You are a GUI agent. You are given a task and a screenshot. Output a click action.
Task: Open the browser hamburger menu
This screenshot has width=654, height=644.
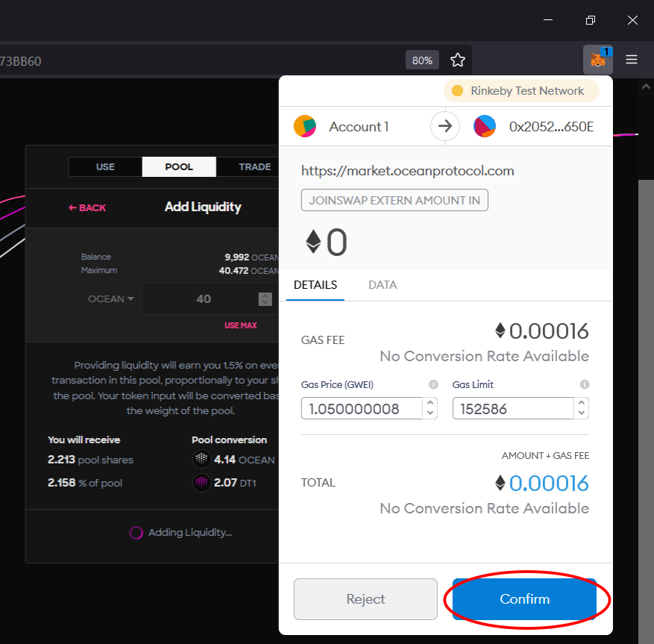coord(632,60)
